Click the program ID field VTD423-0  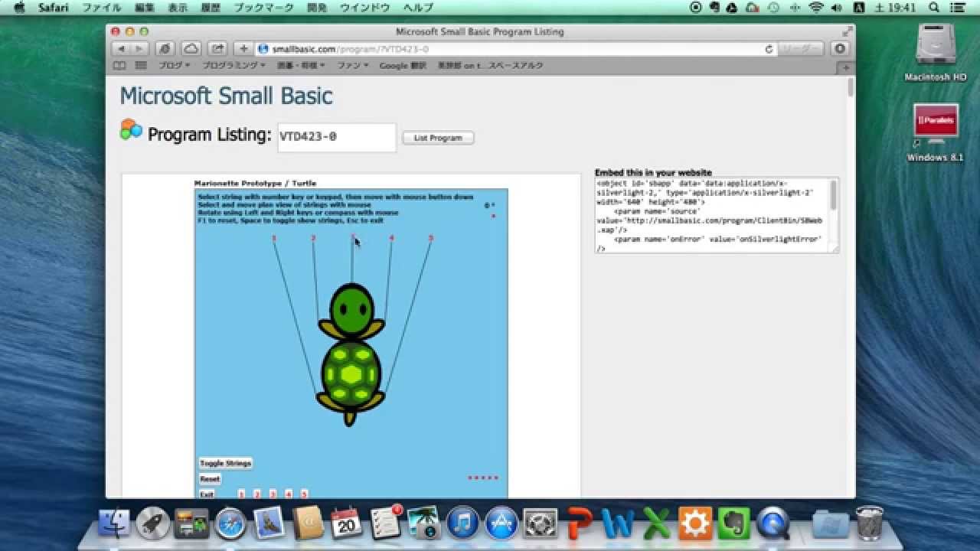pyautogui.click(x=337, y=137)
